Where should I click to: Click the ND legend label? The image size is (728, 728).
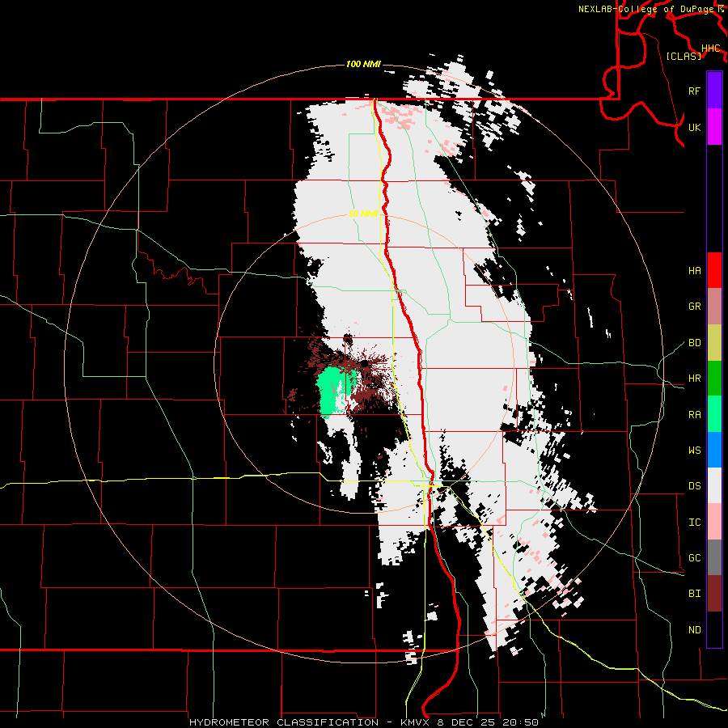point(695,630)
